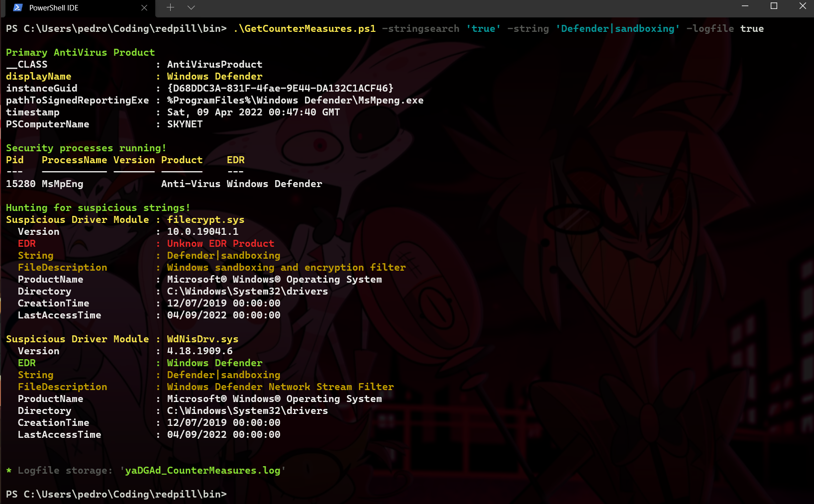Click the 'Security processes running!' heading
The image size is (814, 504).
tap(86, 148)
